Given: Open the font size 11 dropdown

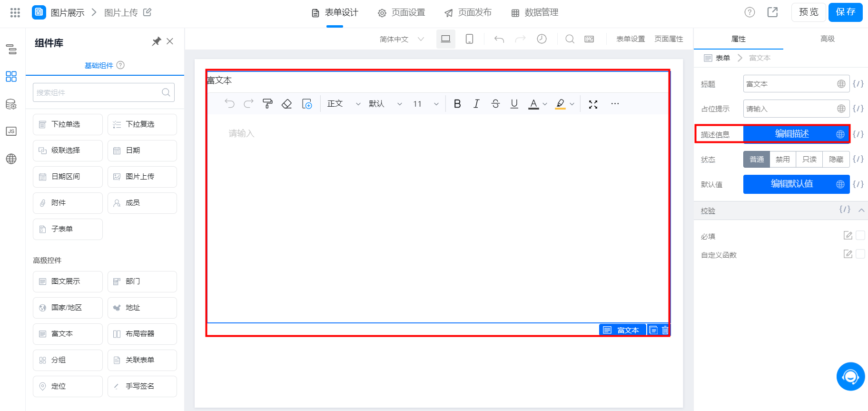Looking at the screenshot, I should tap(425, 104).
